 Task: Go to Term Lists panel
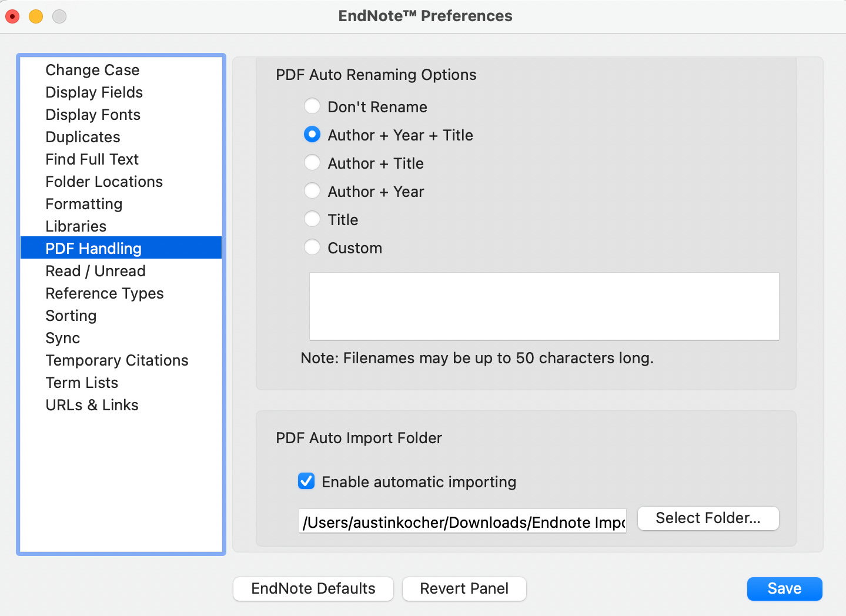(121, 383)
